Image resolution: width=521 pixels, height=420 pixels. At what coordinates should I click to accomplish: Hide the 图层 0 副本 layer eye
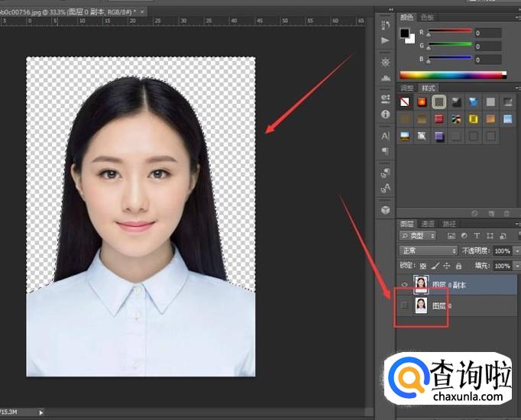tap(404, 285)
